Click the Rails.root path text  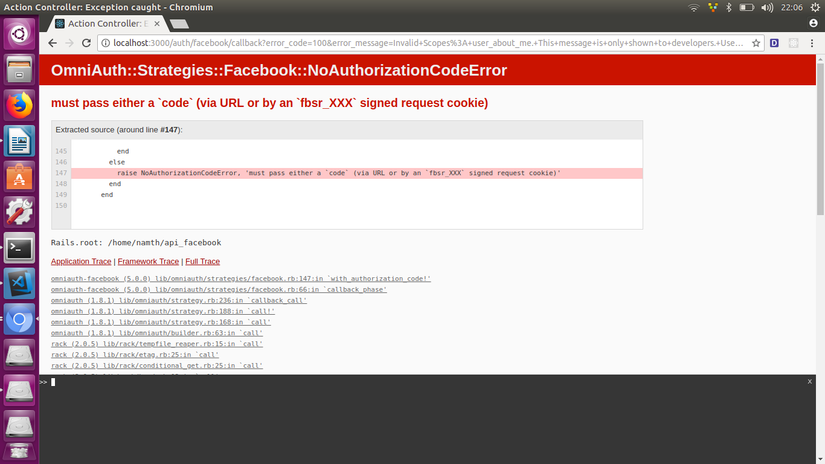pyautogui.click(x=136, y=243)
